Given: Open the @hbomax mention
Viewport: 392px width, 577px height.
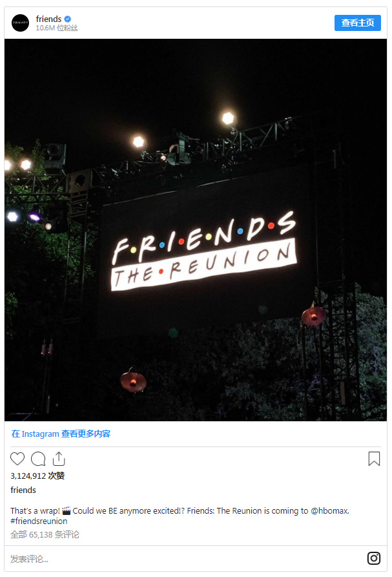Looking at the screenshot, I should pos(329,510).
